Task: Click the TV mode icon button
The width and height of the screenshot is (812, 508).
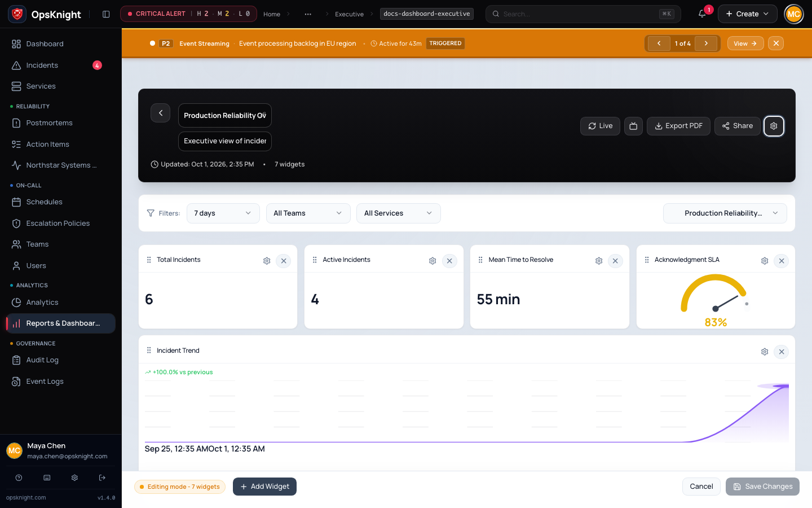Action: click(633, 126)
